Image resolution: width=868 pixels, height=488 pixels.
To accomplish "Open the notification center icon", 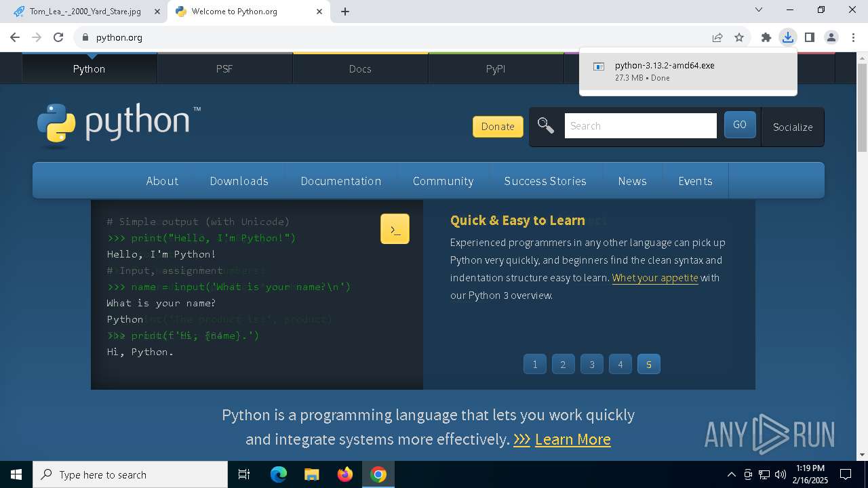I will (846, 474).
